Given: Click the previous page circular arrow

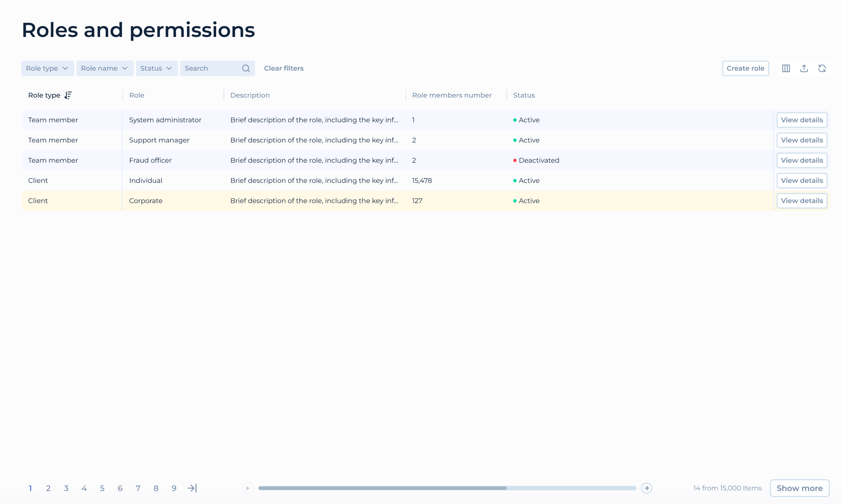Looking at the screenshot, I should coord(247,488).
